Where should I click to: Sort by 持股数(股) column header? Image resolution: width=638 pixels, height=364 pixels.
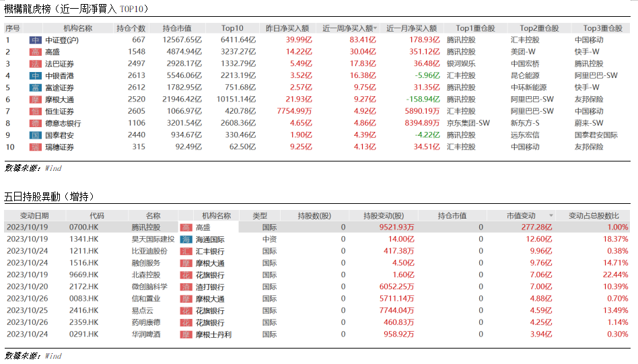click(314, 216)
